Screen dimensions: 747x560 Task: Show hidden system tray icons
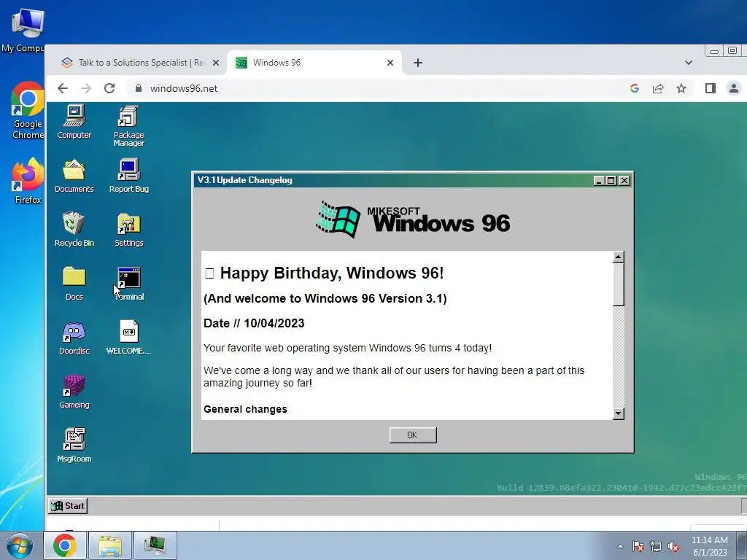click(620, 546)
